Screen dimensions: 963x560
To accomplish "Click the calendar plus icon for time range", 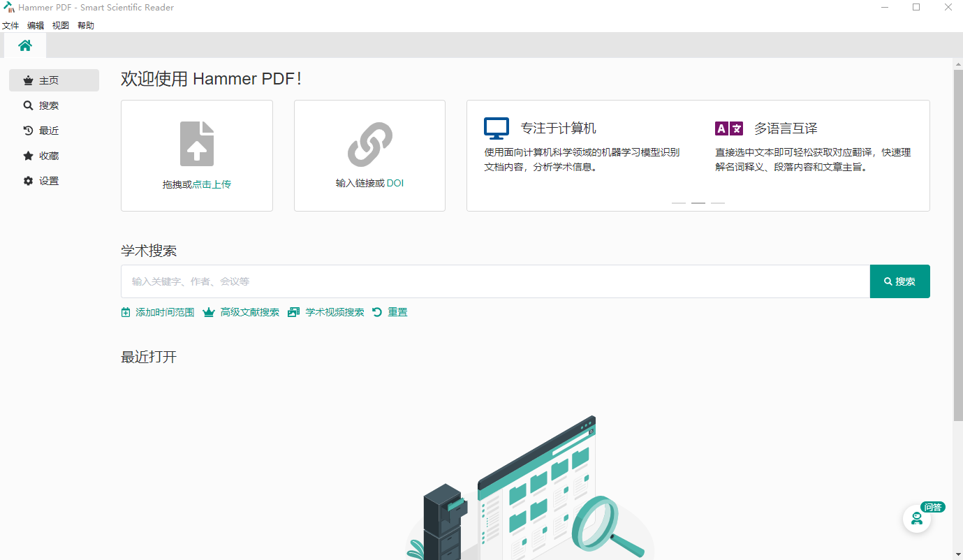I will point(126,312).
